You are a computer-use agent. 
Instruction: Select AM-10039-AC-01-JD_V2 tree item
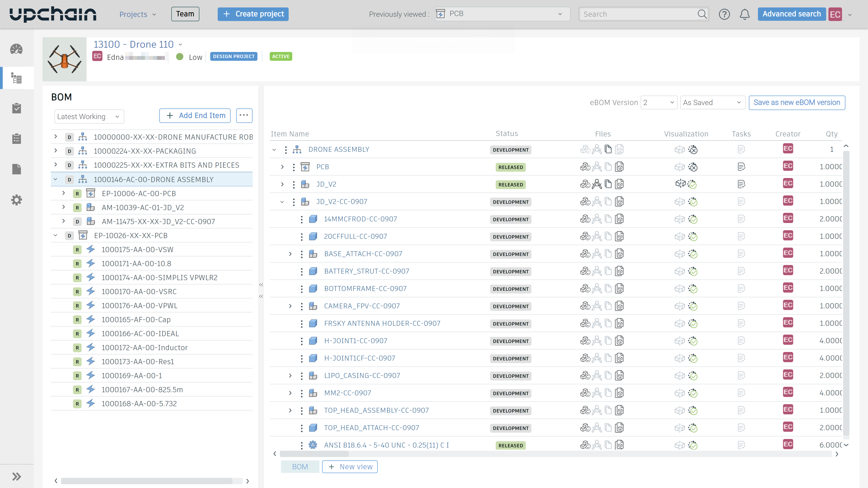[x=143, y=207]
